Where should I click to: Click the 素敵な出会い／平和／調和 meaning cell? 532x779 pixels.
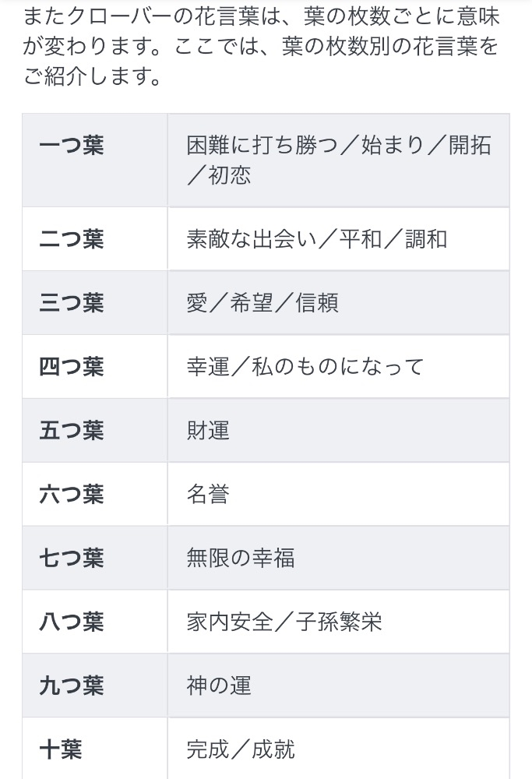338,238
